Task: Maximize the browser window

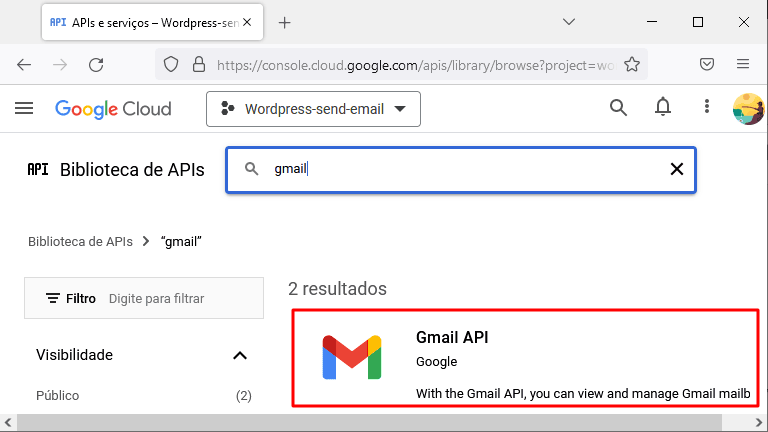Action: (698, 22)
